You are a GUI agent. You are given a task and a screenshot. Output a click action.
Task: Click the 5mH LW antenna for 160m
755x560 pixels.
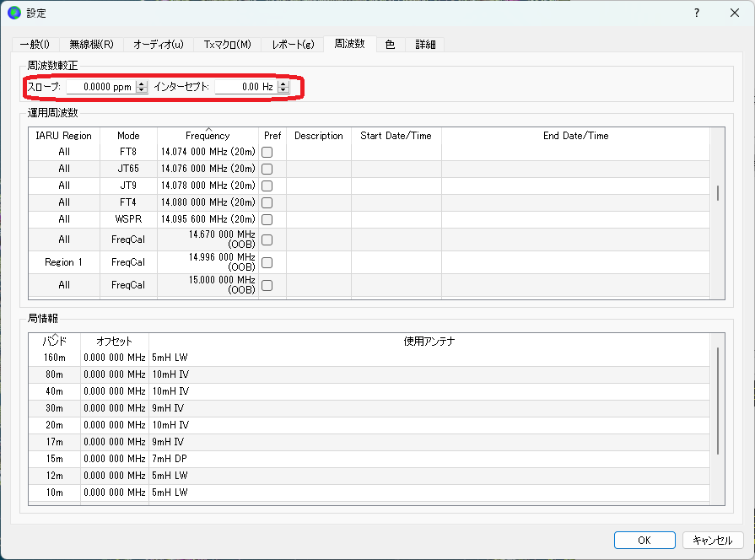(429, 358)
